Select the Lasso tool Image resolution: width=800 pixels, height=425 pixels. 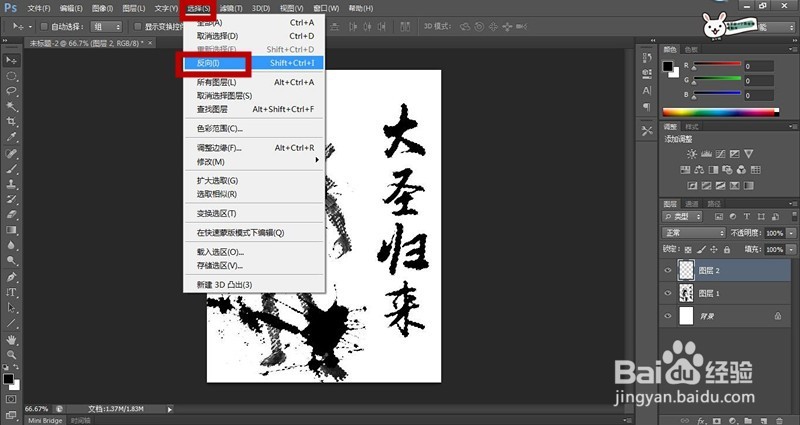(x=11, y=91)
